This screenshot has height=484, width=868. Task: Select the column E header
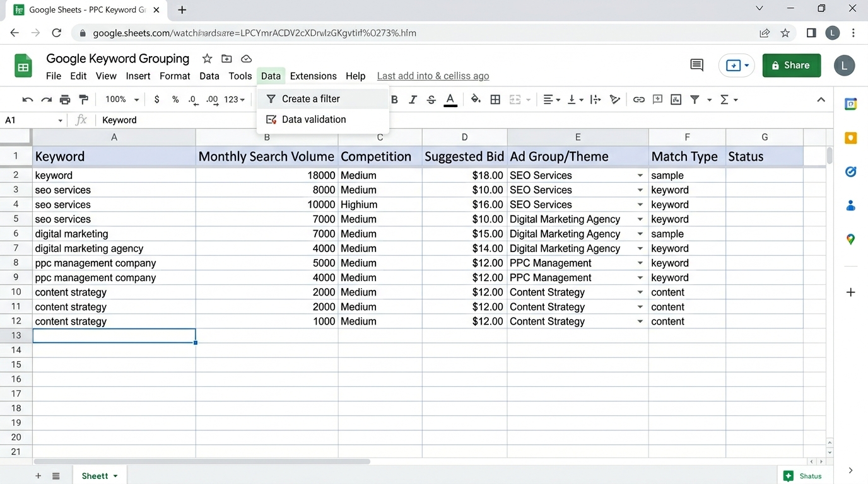click(578, 137)
